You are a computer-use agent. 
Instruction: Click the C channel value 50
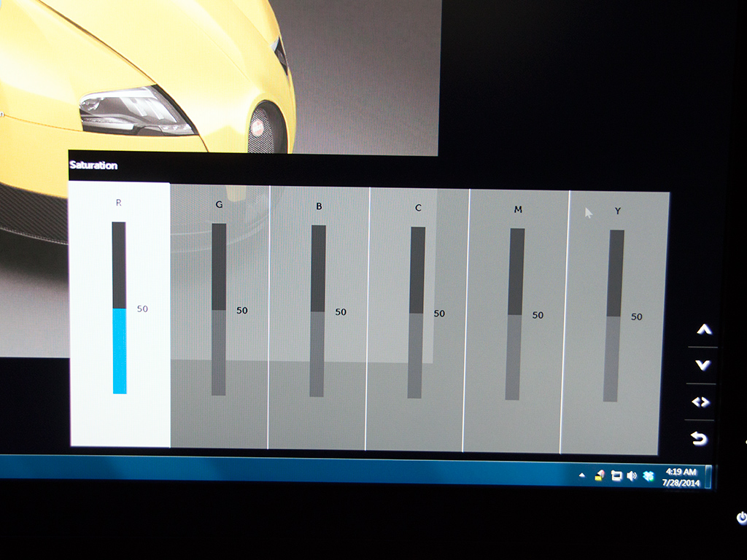[x=439, y=314]
